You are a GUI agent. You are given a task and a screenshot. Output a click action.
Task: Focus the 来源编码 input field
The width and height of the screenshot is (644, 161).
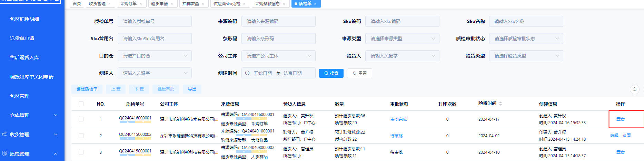pyautogui.click(x=278, y=21)
